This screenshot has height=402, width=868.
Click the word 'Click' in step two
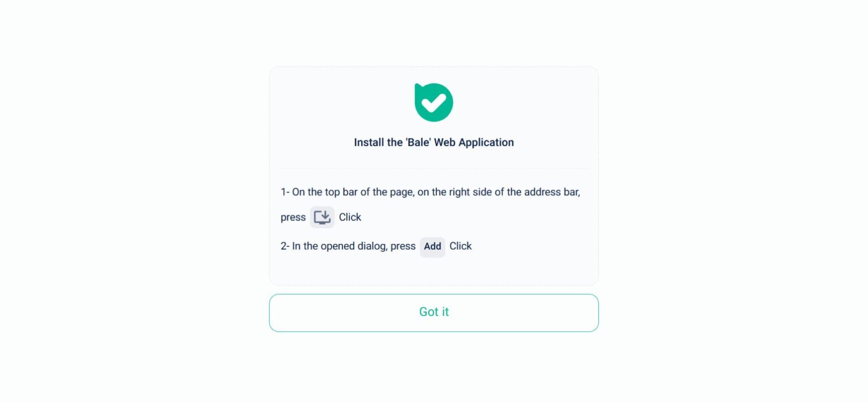click(461, 246)
